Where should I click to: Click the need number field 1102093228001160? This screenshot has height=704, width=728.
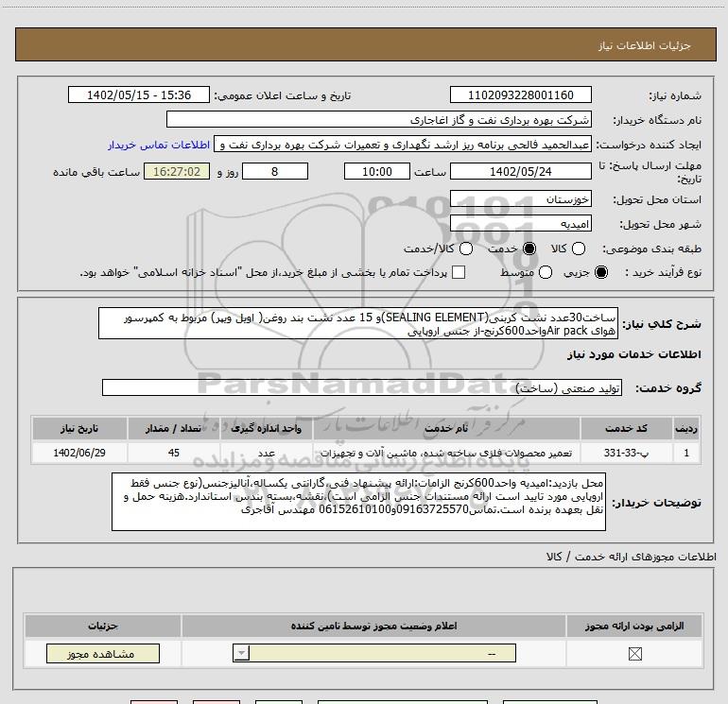tap(520, 94)
